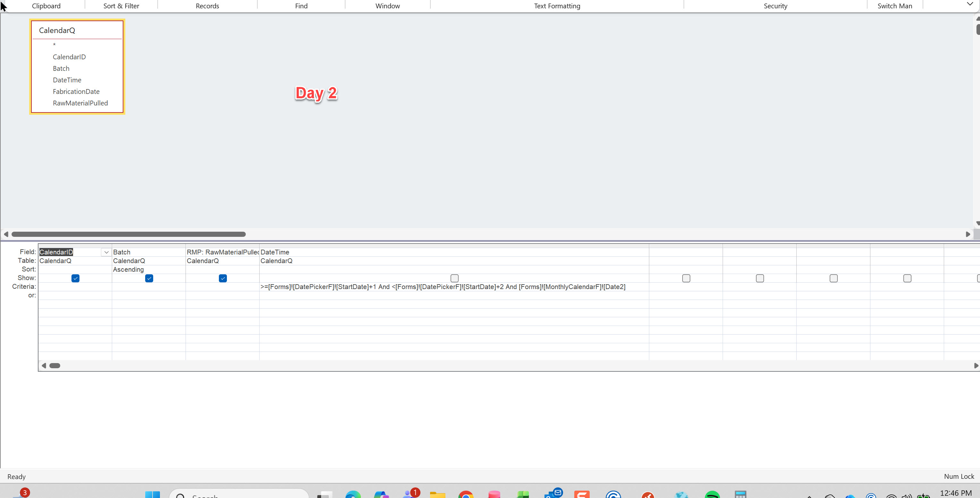Expand the CalendarID field dropdown arrow
The image size is (980, 498).
pos(106,252)
